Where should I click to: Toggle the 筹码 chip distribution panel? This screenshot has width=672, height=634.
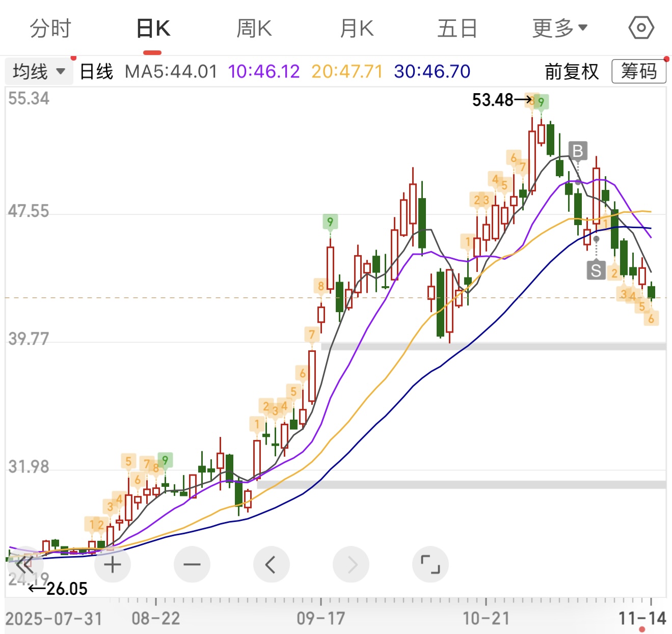(638, 71)
